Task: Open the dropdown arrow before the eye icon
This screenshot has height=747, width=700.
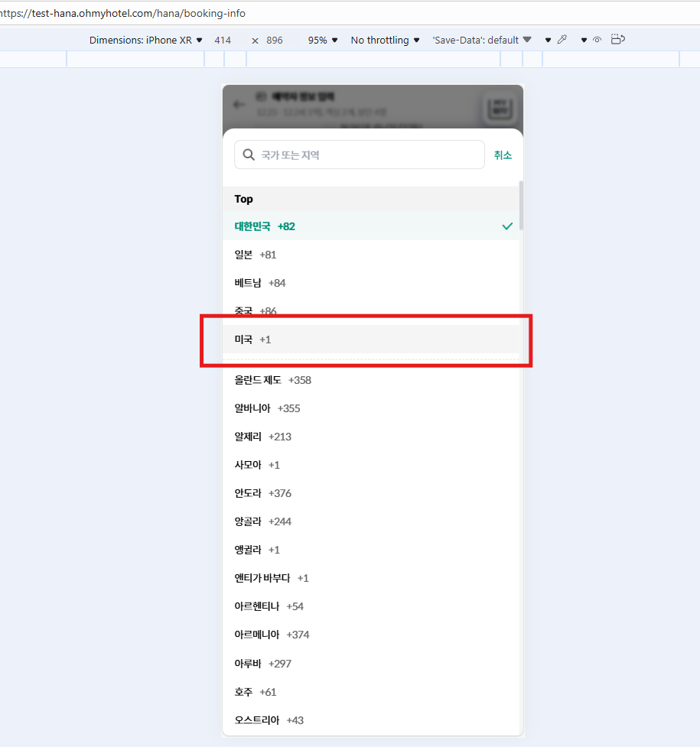Action: point(584,40)
